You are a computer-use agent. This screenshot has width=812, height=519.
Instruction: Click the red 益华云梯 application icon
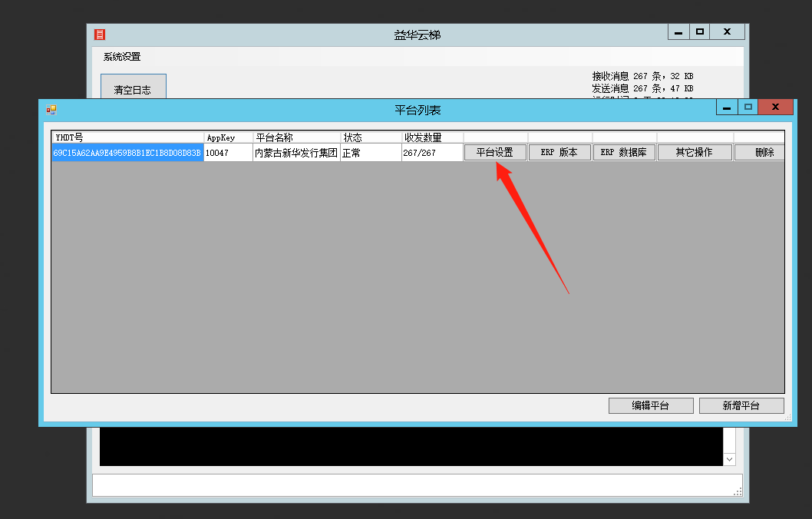tap(100, 35)
